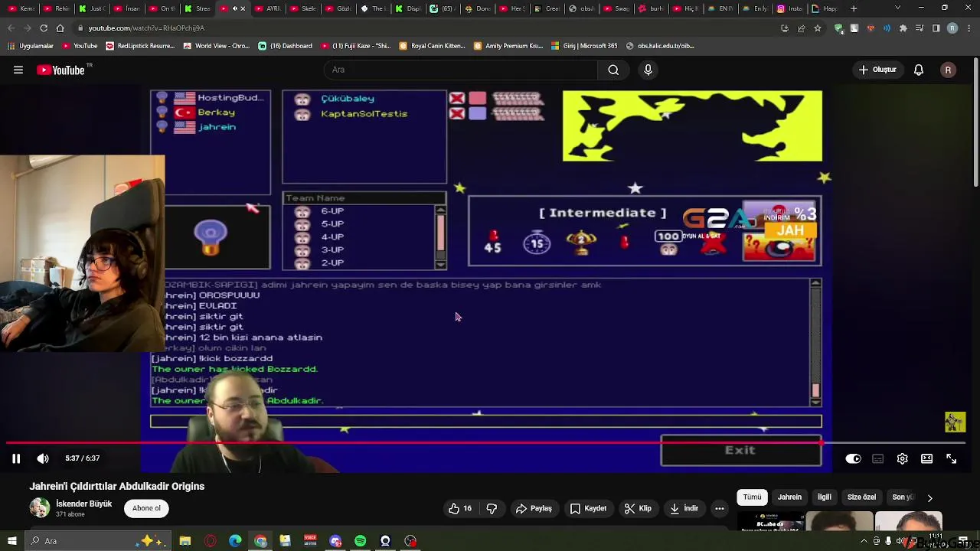
Task: Subscribe with the Abone ol button
Action: [x=146, y=508]
